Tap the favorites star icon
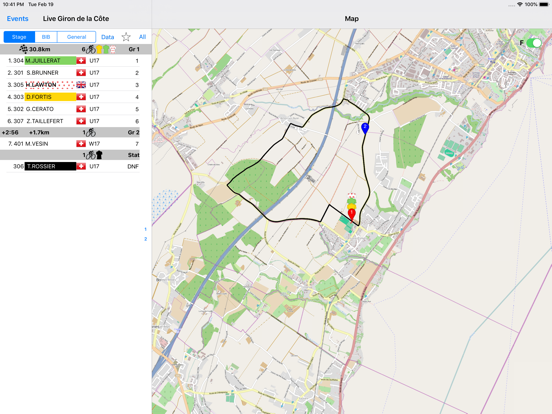Image resolution: width=552 pixels, height=414 pixels. pos(126,37)
